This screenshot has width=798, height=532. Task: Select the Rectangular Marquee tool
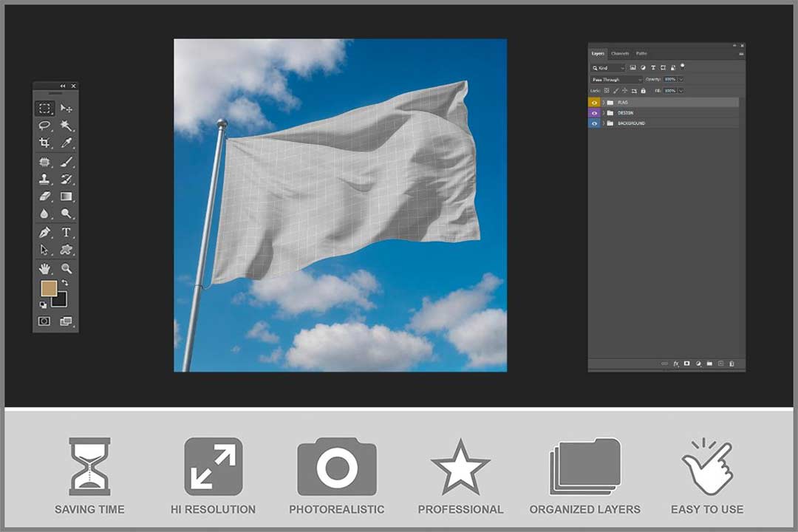coord(44,109)
